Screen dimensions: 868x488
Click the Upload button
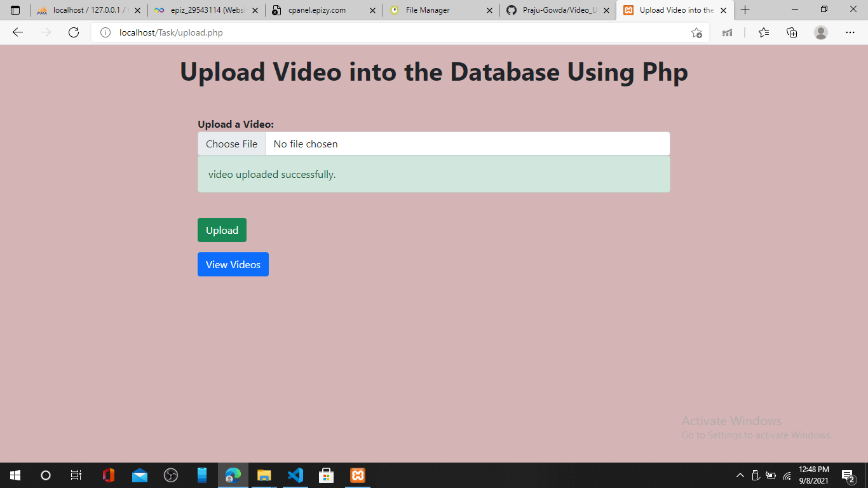pyautogui.click(x=222, y=230)
